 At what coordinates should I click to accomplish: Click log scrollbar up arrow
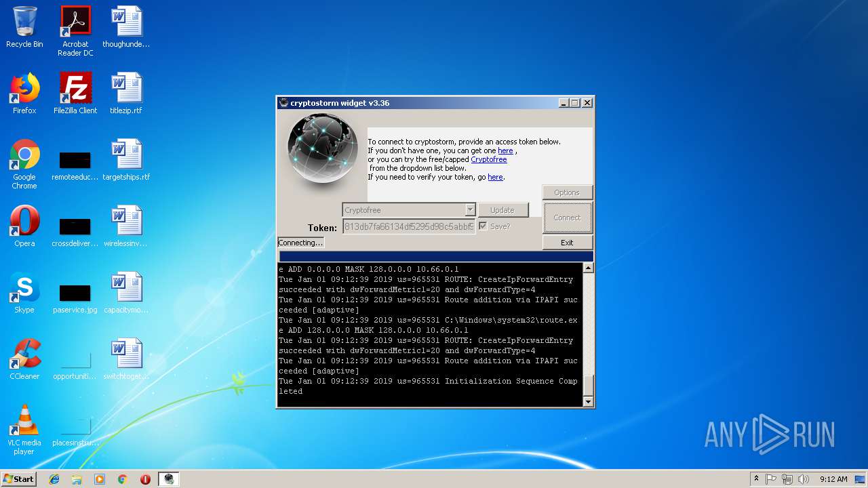click(588, 268)
